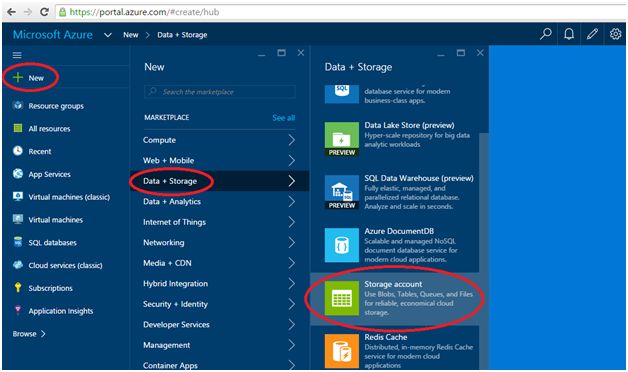The image size is (628, 372).
Task: Click the pencil edit dashboard icon
Action: (592, 34)
